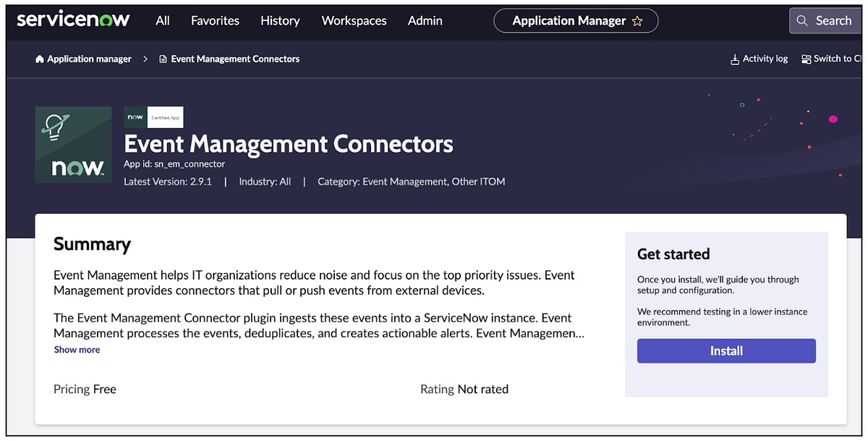Viewport: 868px width, 441px height.
Task: Click the Activity log download icon
Action: 735,58
